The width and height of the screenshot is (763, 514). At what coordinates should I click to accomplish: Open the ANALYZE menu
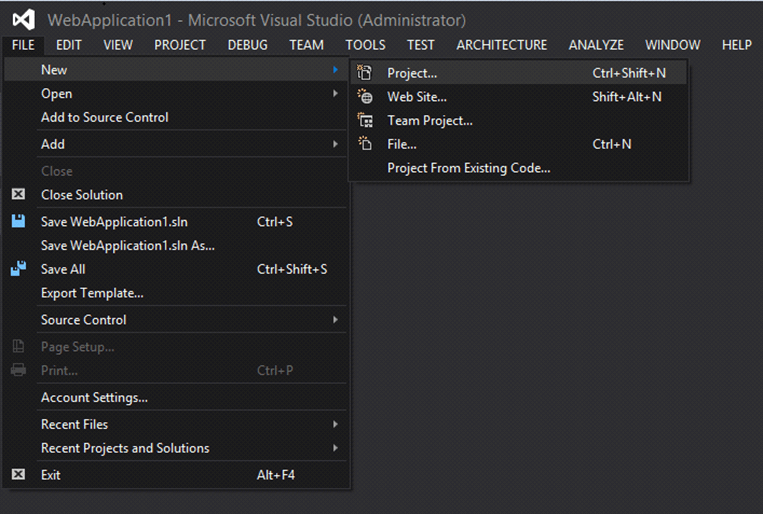click(x=596, y=45)
